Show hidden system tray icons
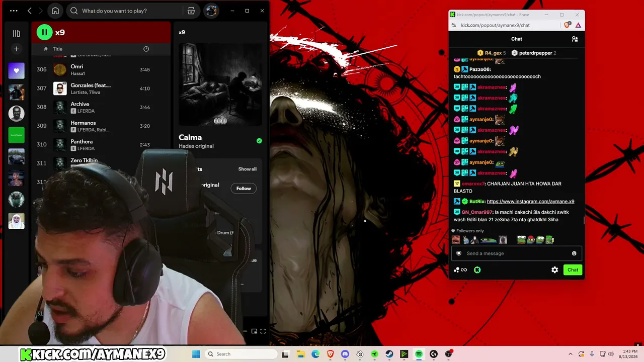 (x=570, y=354)
